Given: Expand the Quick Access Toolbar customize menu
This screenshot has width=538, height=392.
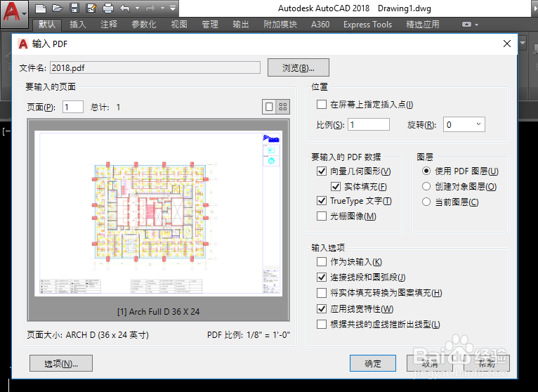Looking at the screenshot, I should [173, 8].
